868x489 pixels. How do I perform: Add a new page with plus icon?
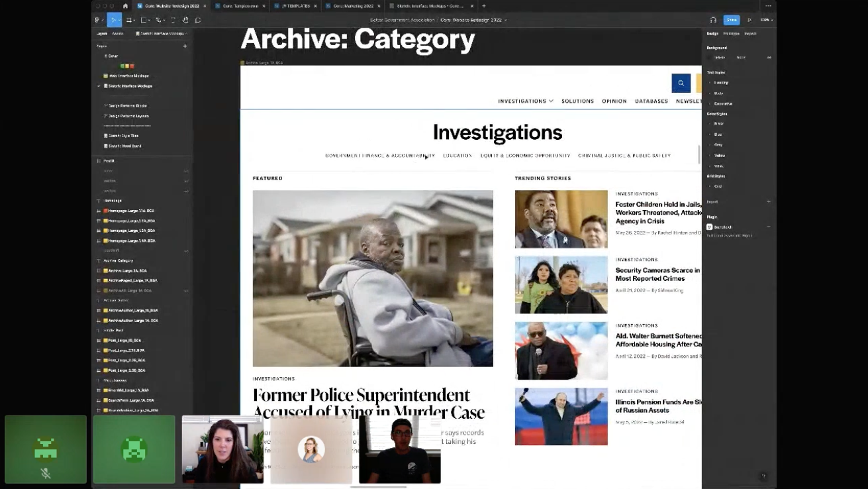pyautogui.click(x=185, y=46)
